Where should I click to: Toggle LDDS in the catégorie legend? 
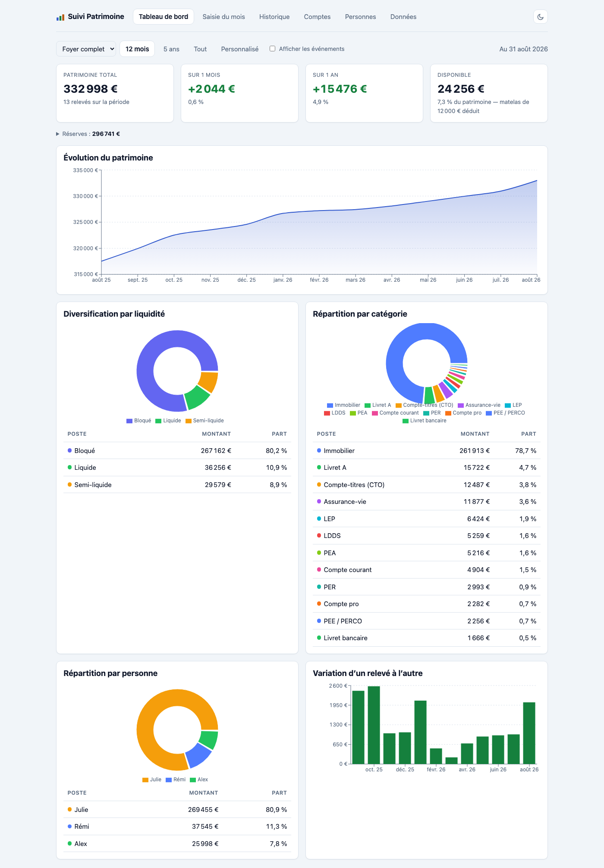[335, 413]
